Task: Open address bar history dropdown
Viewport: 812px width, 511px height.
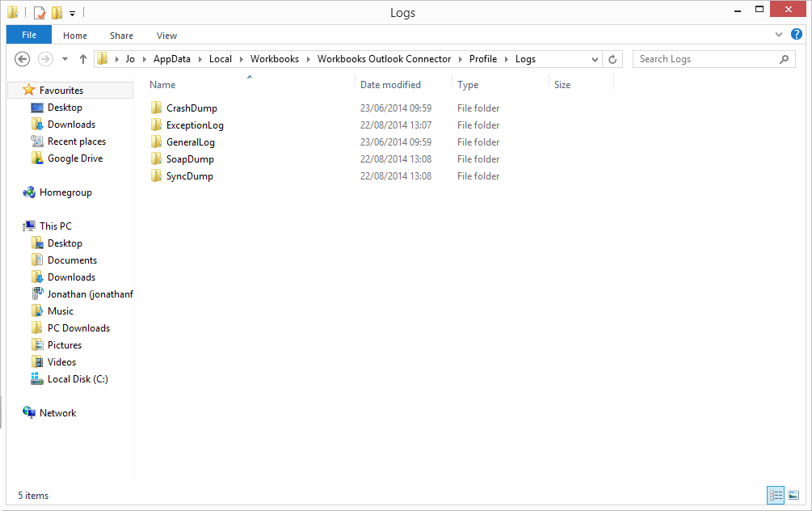Action: tap(595, 59)
